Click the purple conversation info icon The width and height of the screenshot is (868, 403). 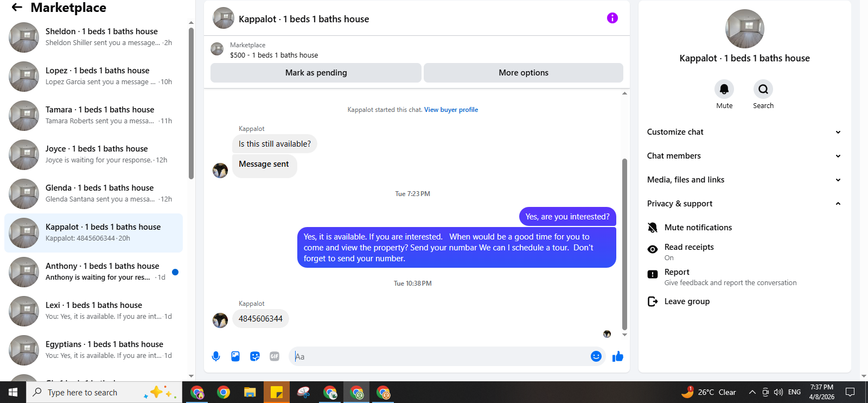pos(612,18)
